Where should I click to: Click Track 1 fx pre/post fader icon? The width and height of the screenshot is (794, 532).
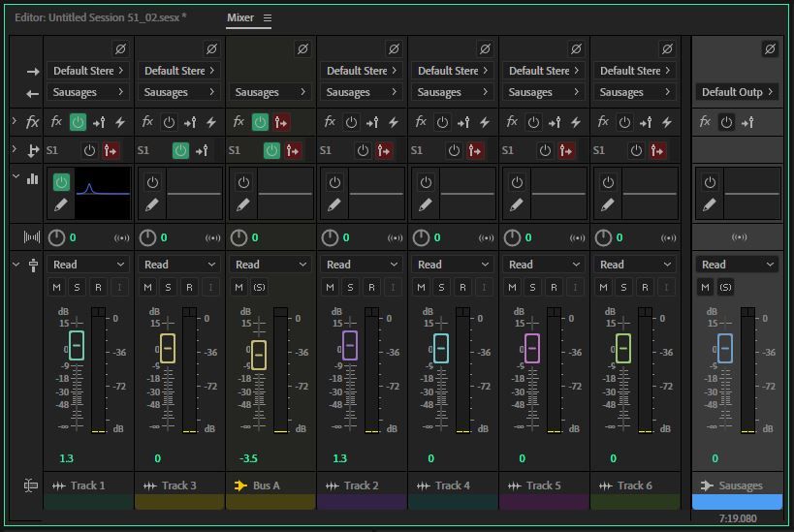[99, 122]
